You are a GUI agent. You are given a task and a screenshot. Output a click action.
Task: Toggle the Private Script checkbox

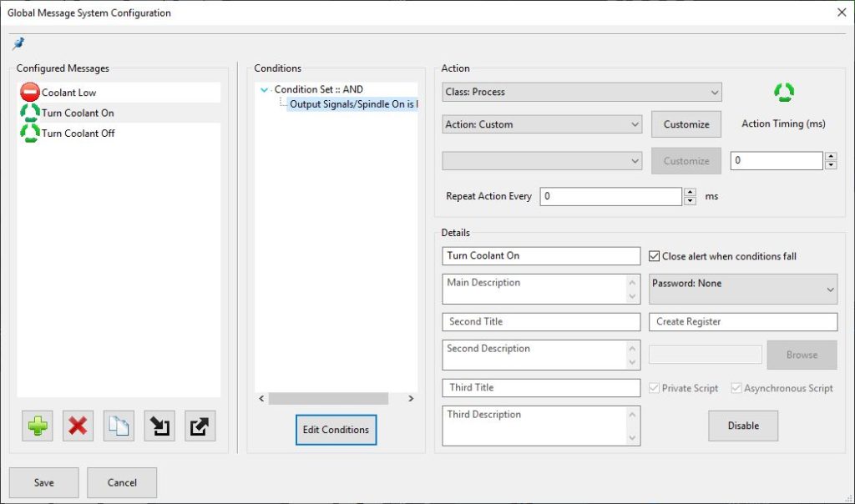(655, 388)
